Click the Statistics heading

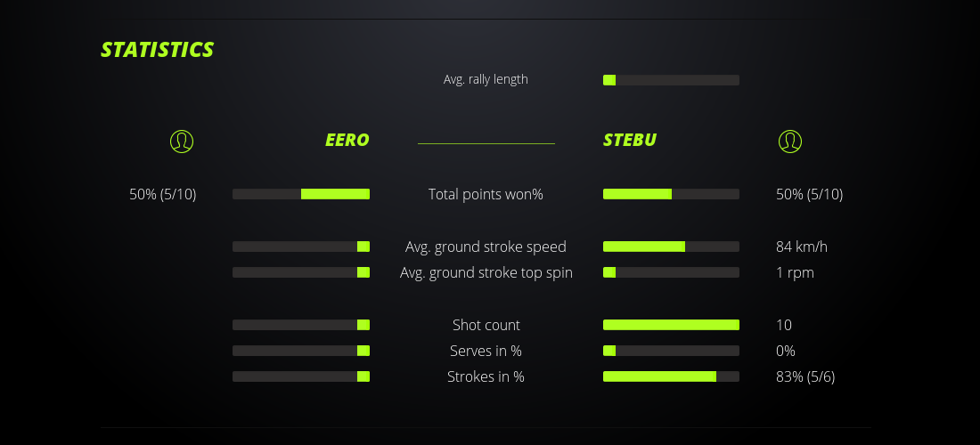[x=158, y=50]
